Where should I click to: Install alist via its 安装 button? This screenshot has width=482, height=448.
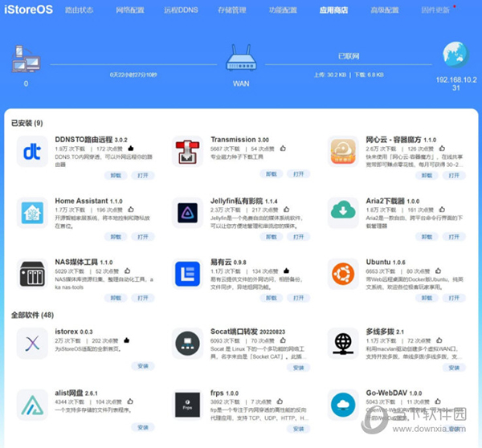tap(143, 427)
